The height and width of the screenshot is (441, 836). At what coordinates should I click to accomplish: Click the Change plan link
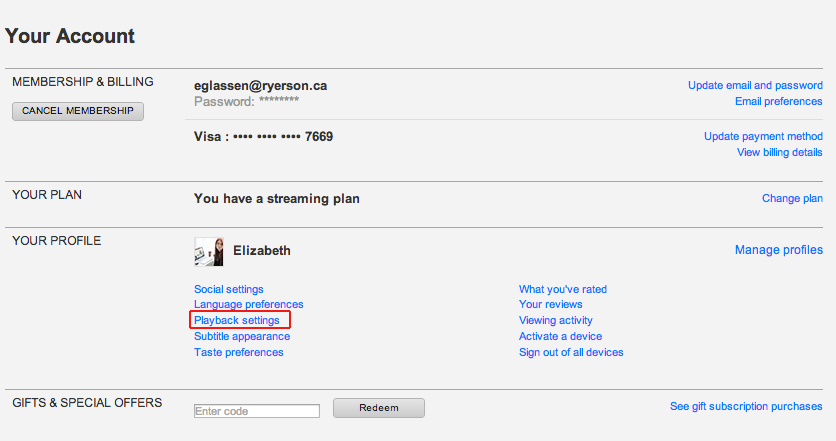[x=792, y=198]
